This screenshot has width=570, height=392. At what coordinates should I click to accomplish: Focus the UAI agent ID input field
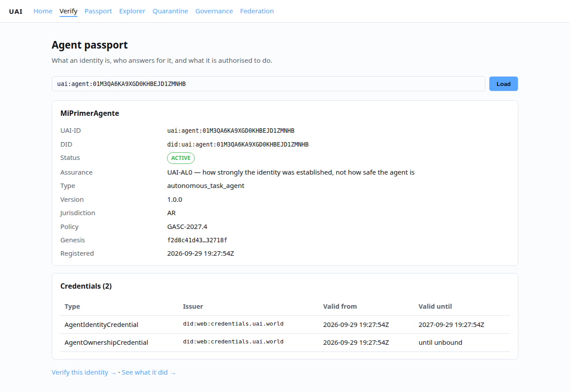click(269, 84)
